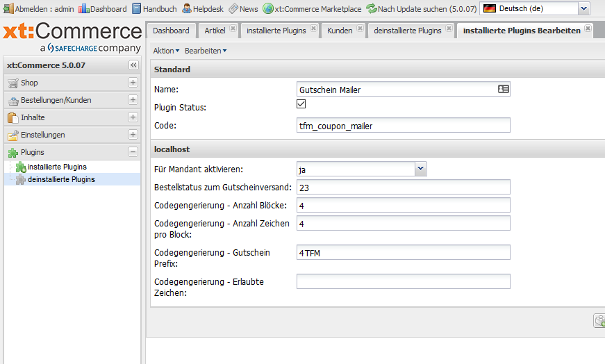
Task: Switch to the Kunden tab
Action: [340, 31]
